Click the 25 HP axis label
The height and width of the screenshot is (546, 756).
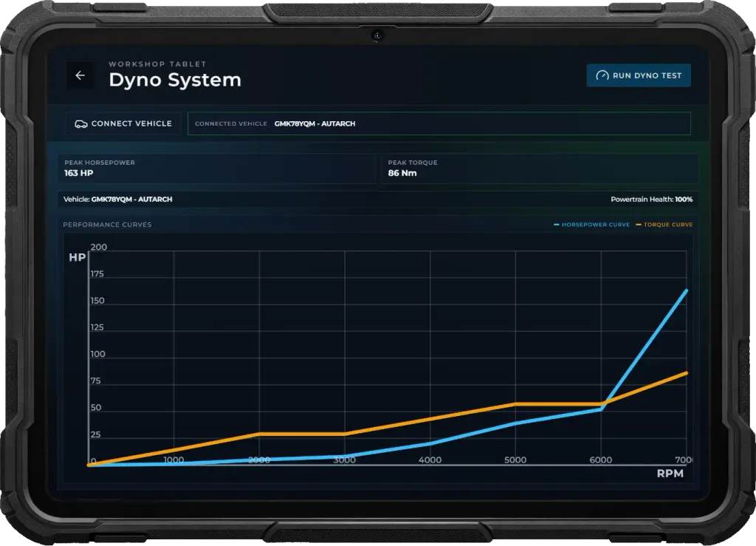96,434
